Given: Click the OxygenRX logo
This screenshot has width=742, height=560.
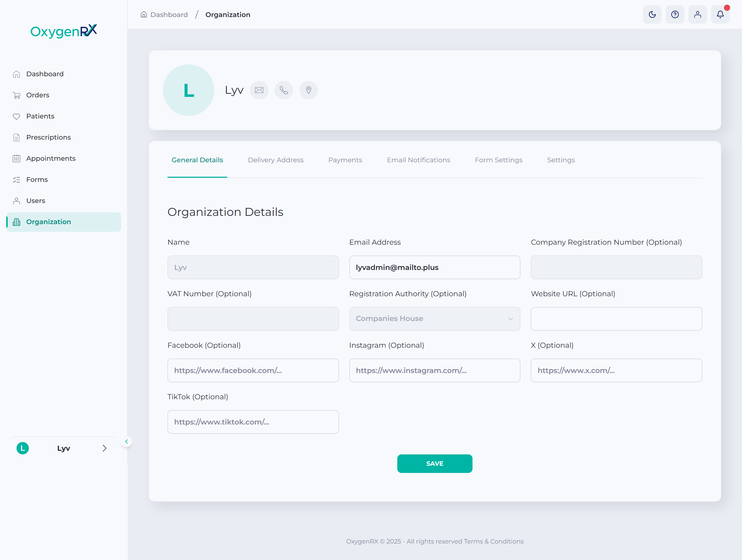Looking at the screenshot, I should (64, 31).
